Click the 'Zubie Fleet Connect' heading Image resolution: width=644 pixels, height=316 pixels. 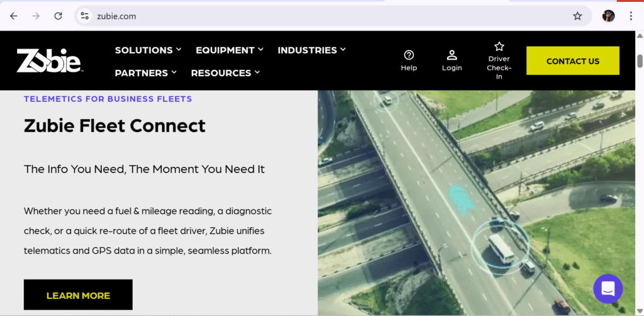[114, 126]
